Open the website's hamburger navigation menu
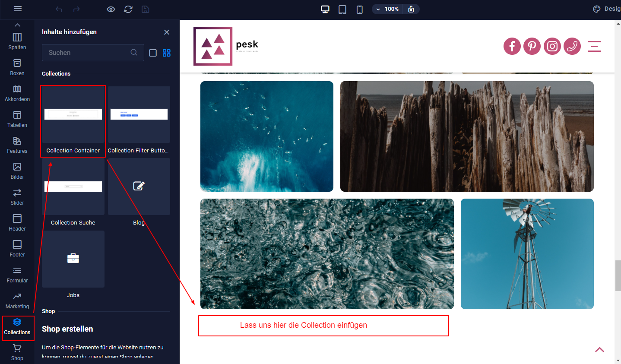The width and height of the screenshot is (621, 364). click(594, 46)
